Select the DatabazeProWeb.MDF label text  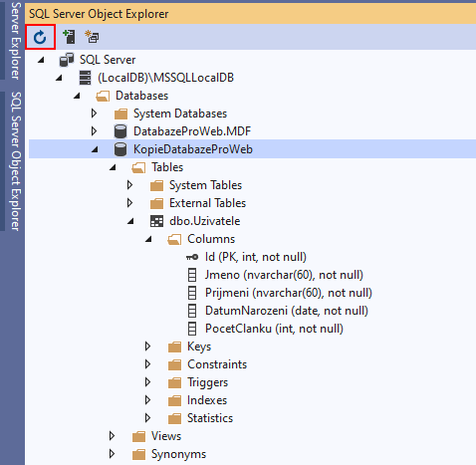192,131
